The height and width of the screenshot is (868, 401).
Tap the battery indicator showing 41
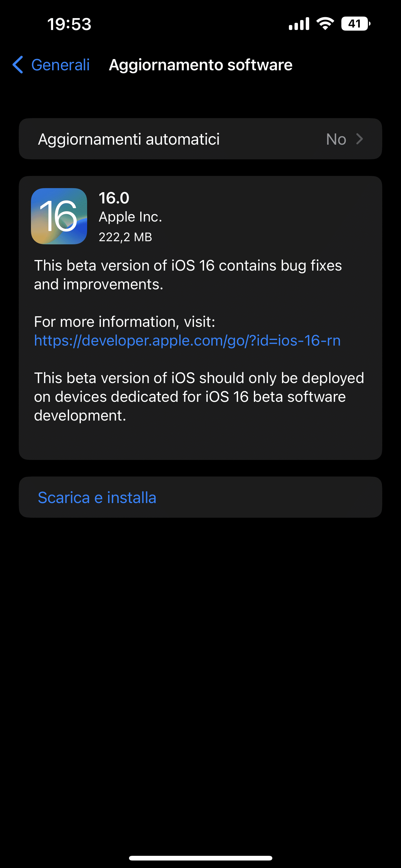[x=355, y=24]
